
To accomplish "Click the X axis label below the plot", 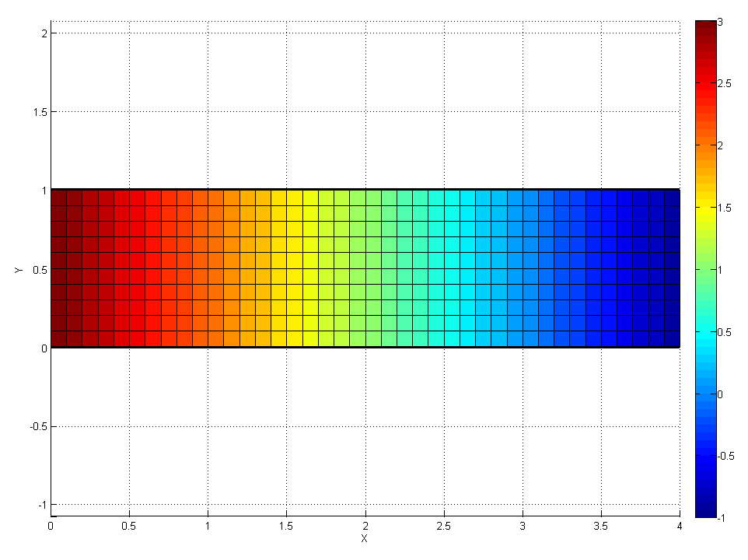I will pos(364,538).
